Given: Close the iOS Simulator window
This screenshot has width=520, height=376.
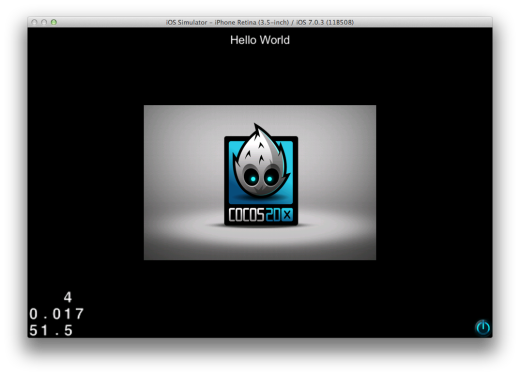Looking at the screenshot, I should click(x=34, y=22).
